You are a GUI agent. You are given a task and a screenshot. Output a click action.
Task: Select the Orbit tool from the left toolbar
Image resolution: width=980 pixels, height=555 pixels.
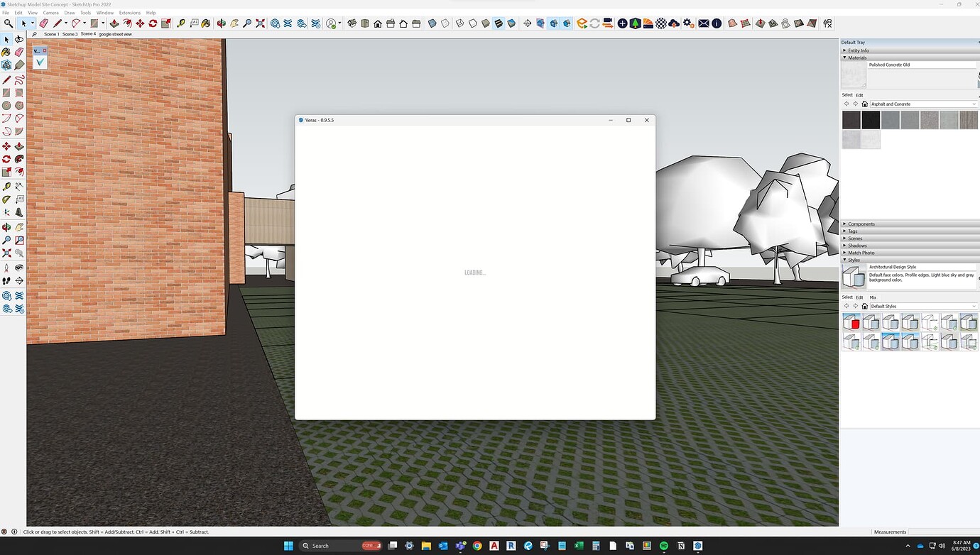[6, 226]
